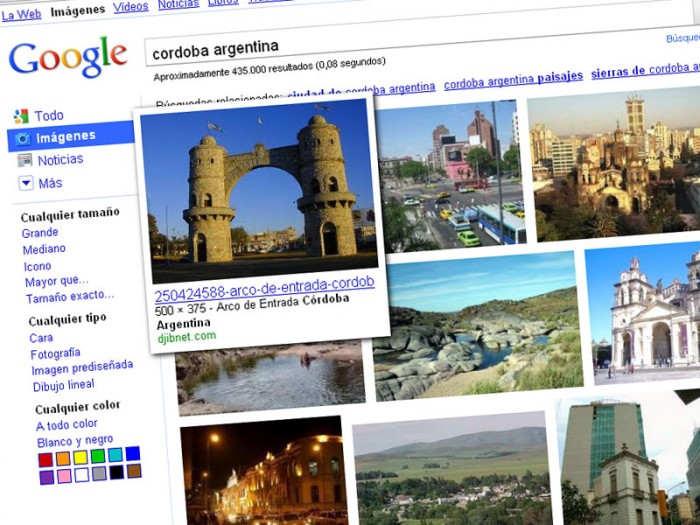Click the Cualquier tamaño heading
Screen dimensions: 700x525
(x=71, y=215)
